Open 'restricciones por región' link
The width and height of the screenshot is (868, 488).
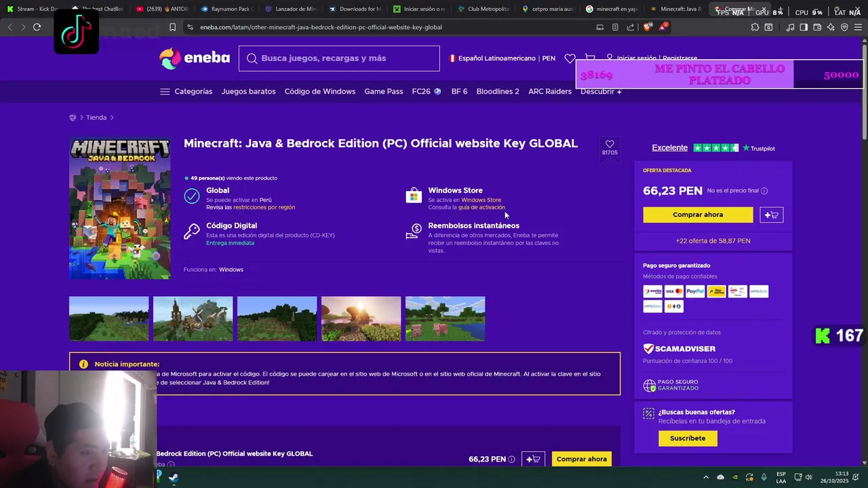(264, 207)
